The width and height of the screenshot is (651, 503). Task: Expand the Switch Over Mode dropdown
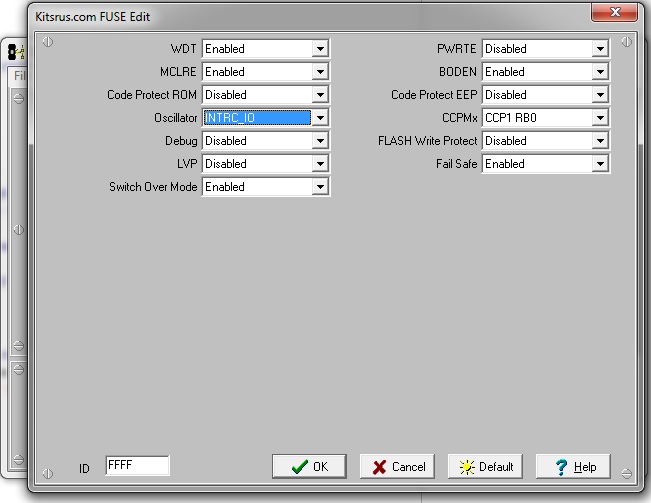pos(320,187)
